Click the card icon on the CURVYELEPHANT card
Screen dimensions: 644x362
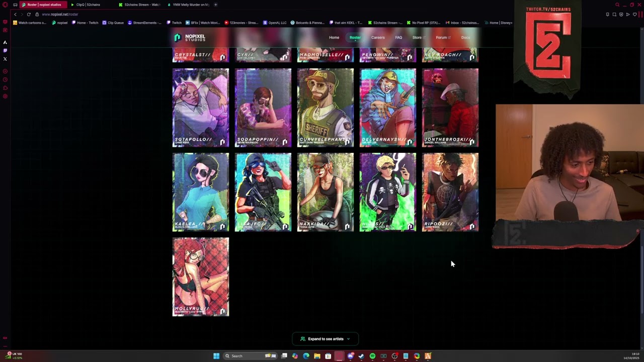tap(347, 142)
